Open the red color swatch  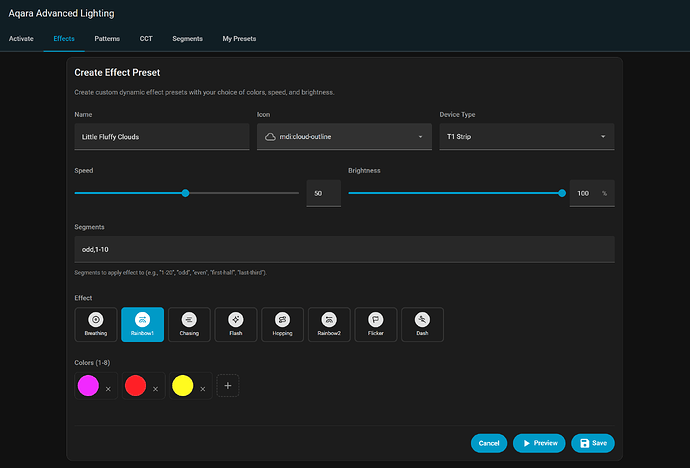point(136,385)
